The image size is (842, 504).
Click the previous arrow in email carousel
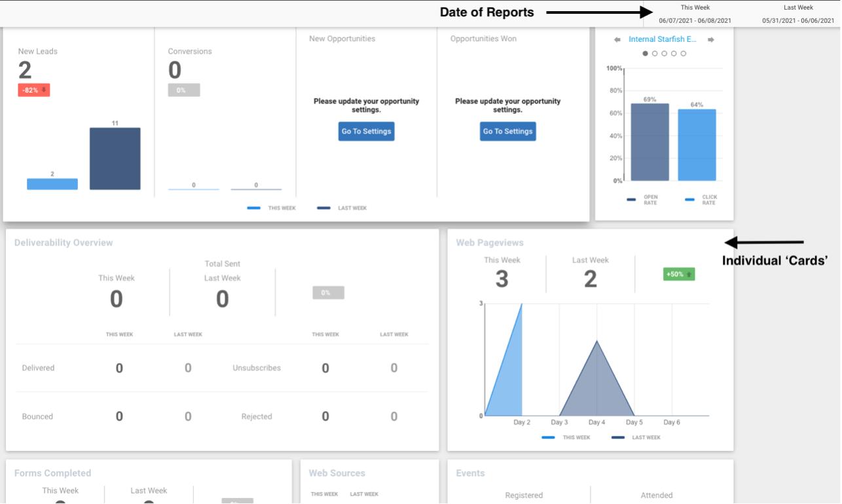pyautogui.click(x=617, y=40)
